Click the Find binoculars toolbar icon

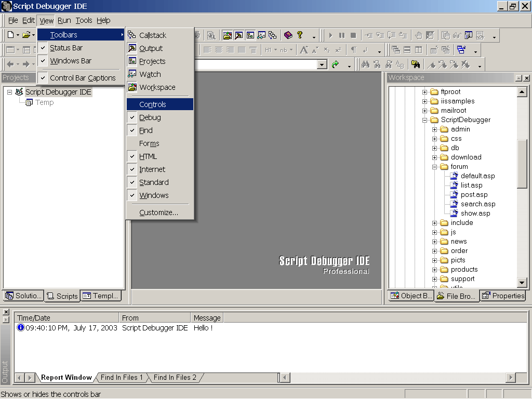click(365, 64)
